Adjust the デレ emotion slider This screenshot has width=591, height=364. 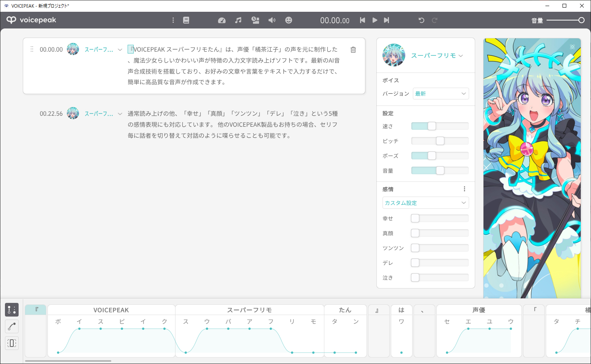pyautogui.click(x=440, y=263)
